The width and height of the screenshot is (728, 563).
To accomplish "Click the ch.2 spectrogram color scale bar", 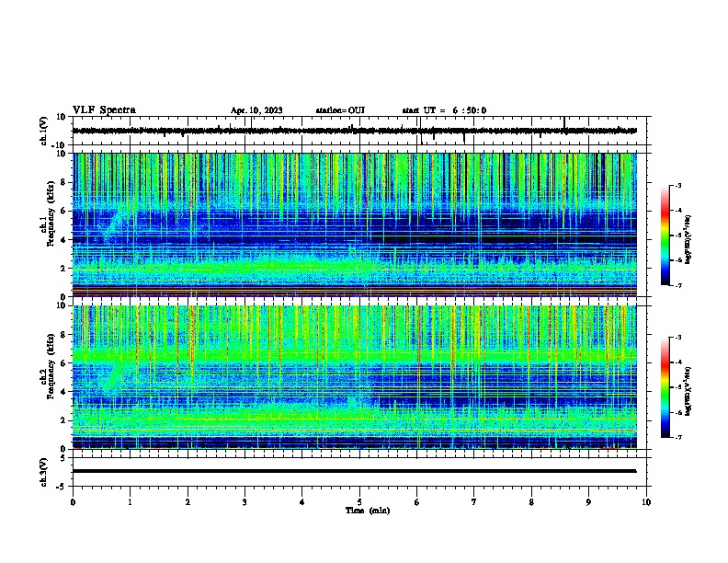I will click(x=665, y=387).
